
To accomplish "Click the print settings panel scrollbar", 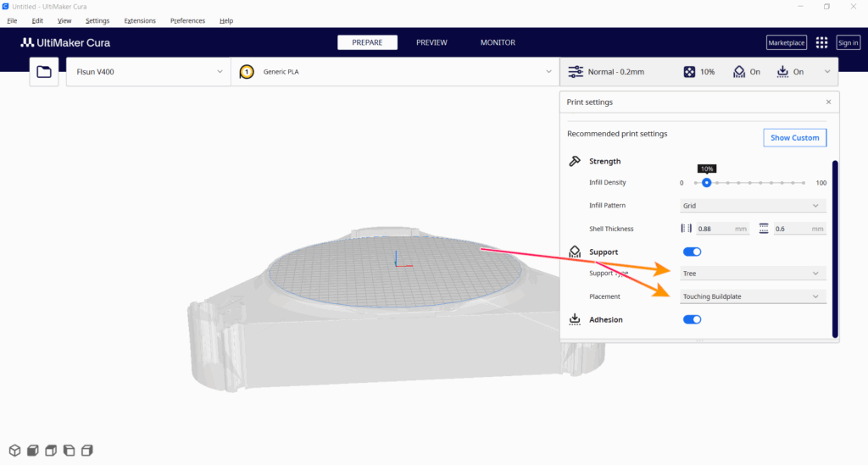I will coord(835,249).
